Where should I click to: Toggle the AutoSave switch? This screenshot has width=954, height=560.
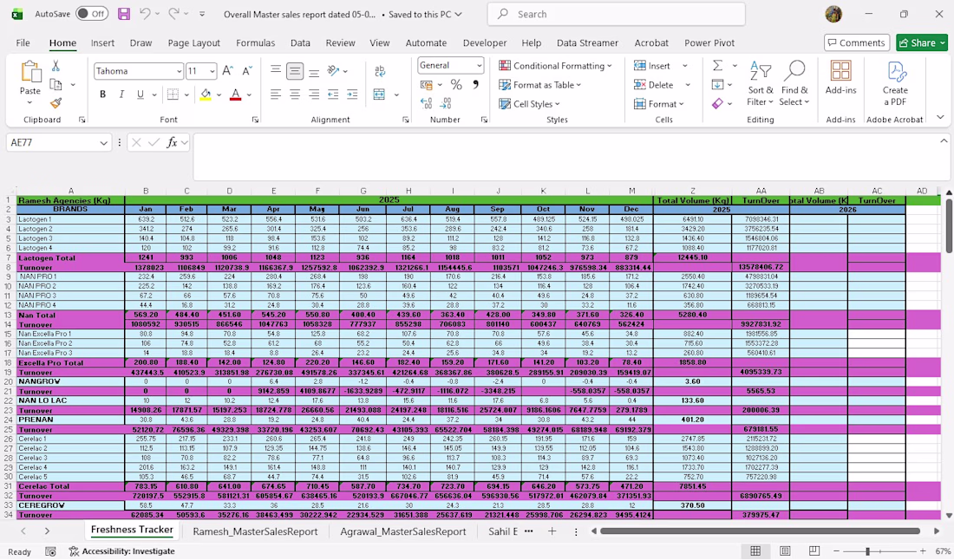coord(92,14)
